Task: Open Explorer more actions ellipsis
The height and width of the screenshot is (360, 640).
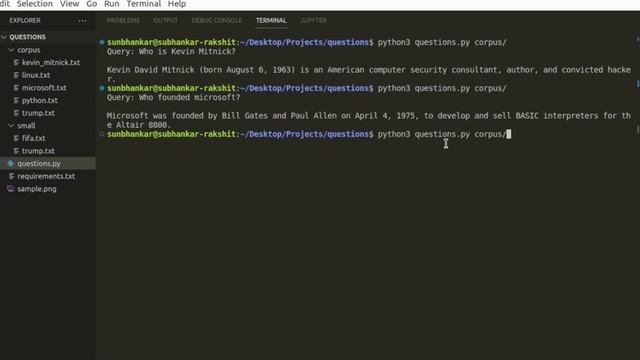Action: point(82,20)
